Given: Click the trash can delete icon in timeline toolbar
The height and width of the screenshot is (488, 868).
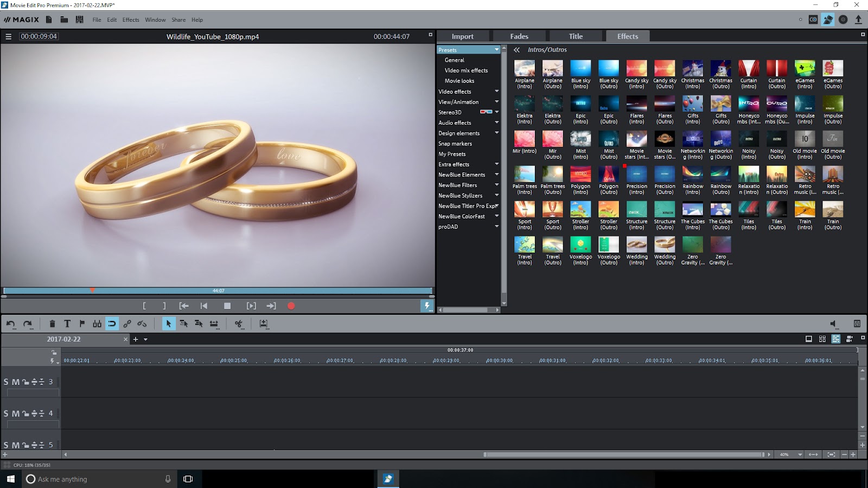Looking at the screenshot, I should click(52, 324).
